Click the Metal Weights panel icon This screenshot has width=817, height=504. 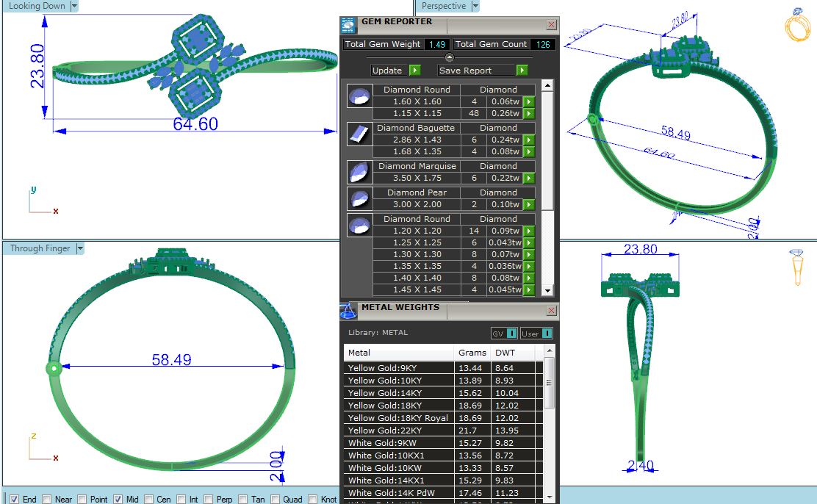coord(349,311)
